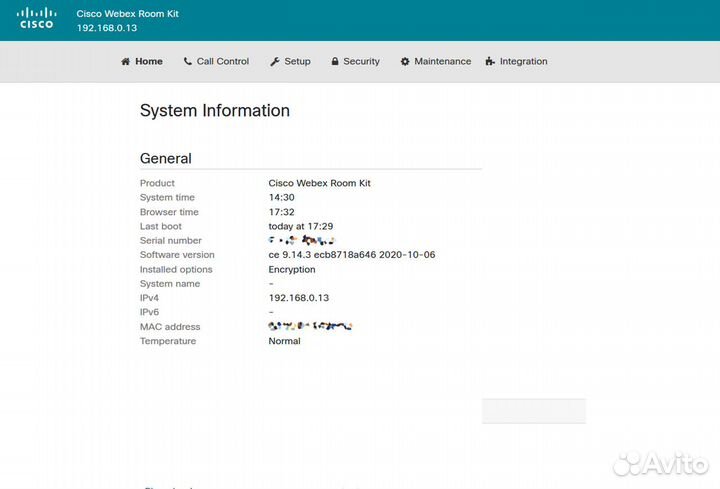Click the padlock icon beside Security

tap(335, 61)
